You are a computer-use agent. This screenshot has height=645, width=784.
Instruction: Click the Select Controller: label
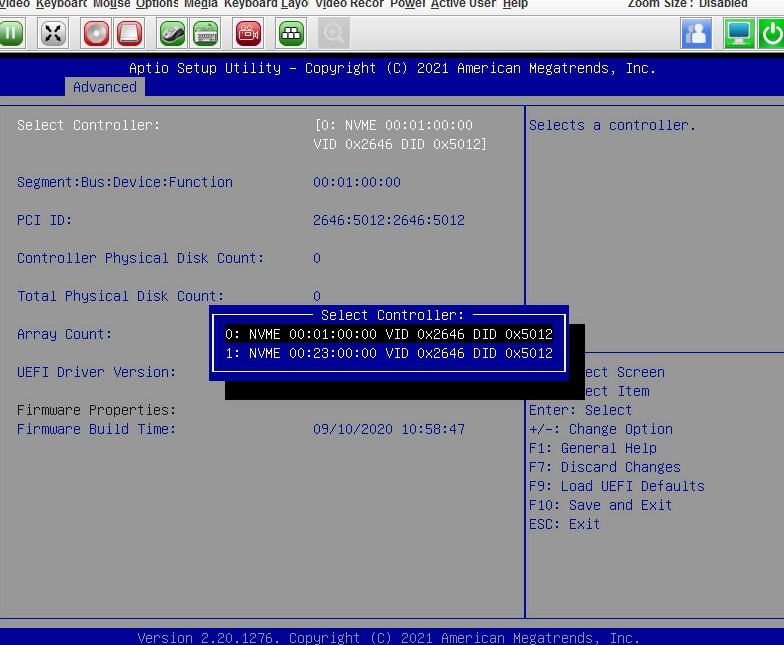coord(88,125)
